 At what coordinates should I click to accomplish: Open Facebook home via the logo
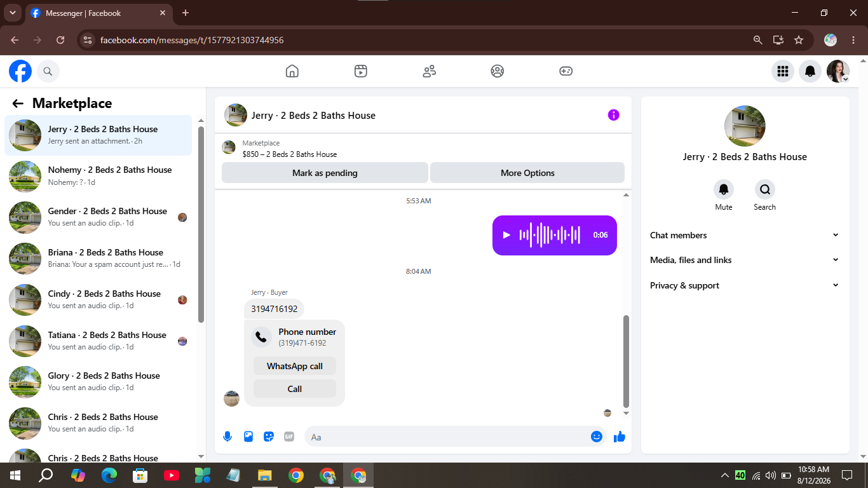(20, 71)
